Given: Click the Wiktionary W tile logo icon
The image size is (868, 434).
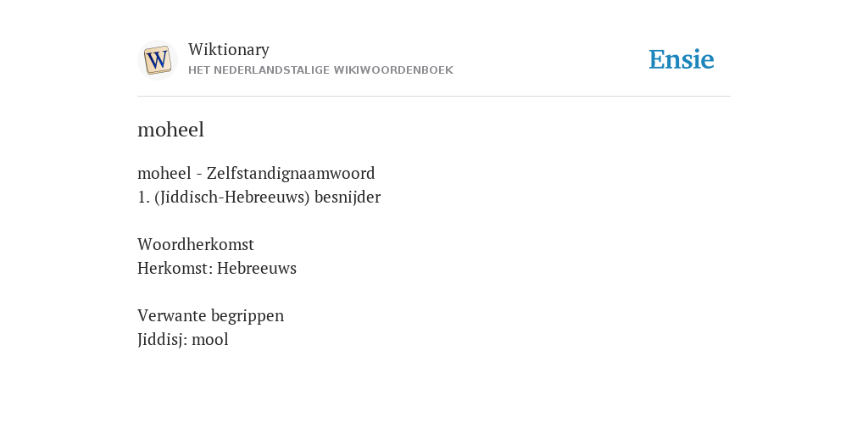Looking at the screenshot, I should coord(157,60).
